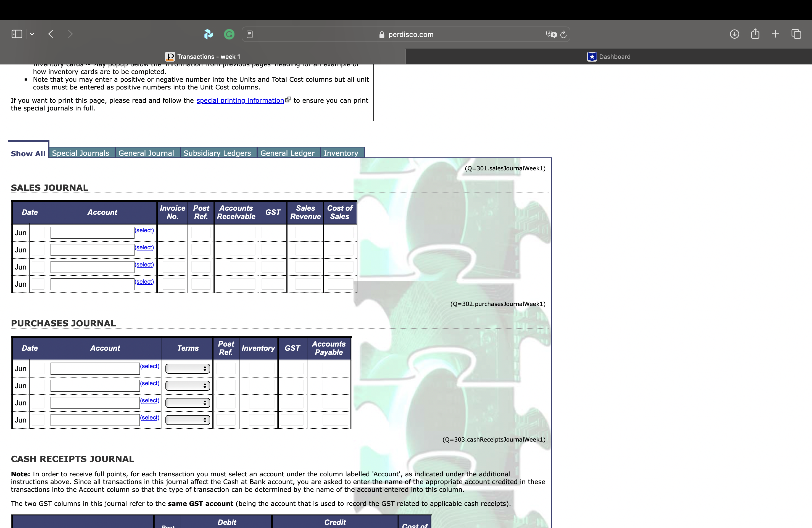812x528 pixels.
Task: Click the Invoice No. field in the first sales row
Action: click(x=173, y=232)
